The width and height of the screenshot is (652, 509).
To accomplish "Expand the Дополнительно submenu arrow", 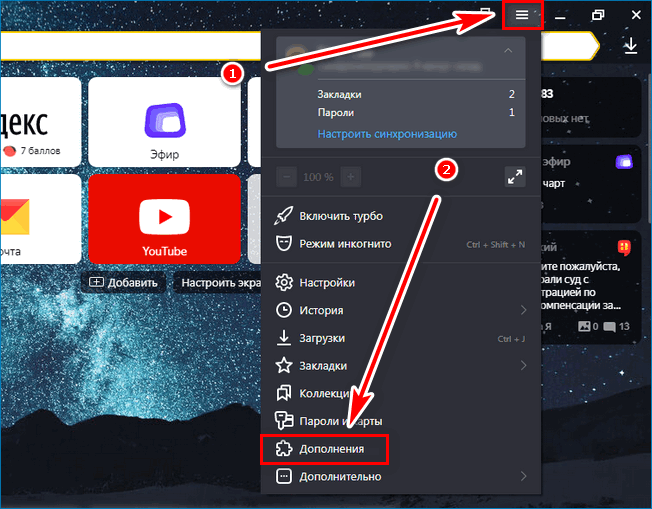I will pyautogui.click(x=523, y=477).
